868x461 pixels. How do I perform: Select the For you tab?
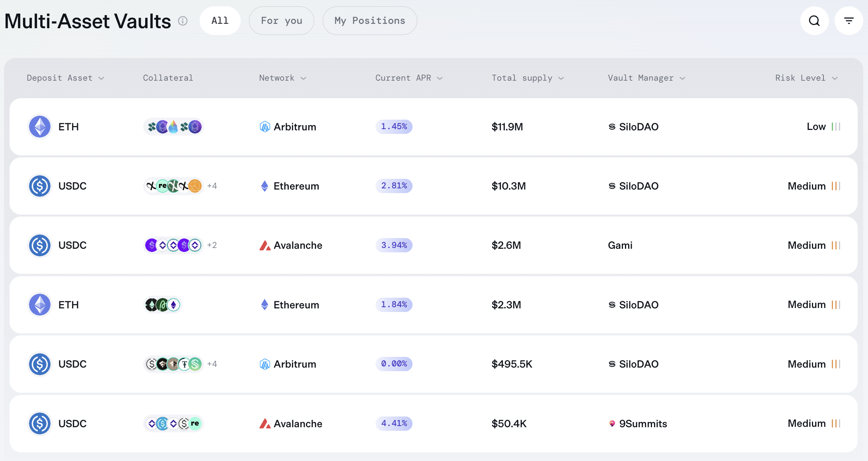click(x=281, y=21)
